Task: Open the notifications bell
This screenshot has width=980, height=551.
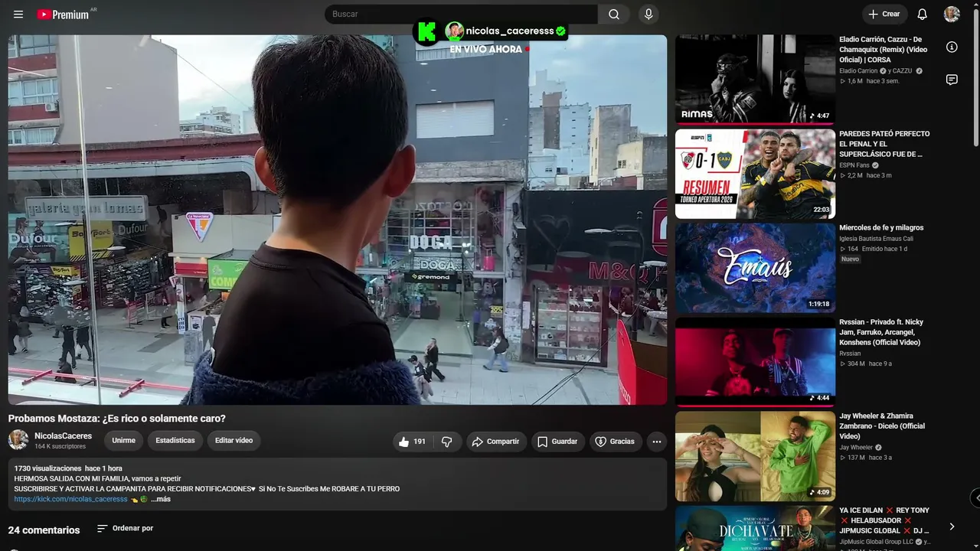Action: click(x=923, y=15)
